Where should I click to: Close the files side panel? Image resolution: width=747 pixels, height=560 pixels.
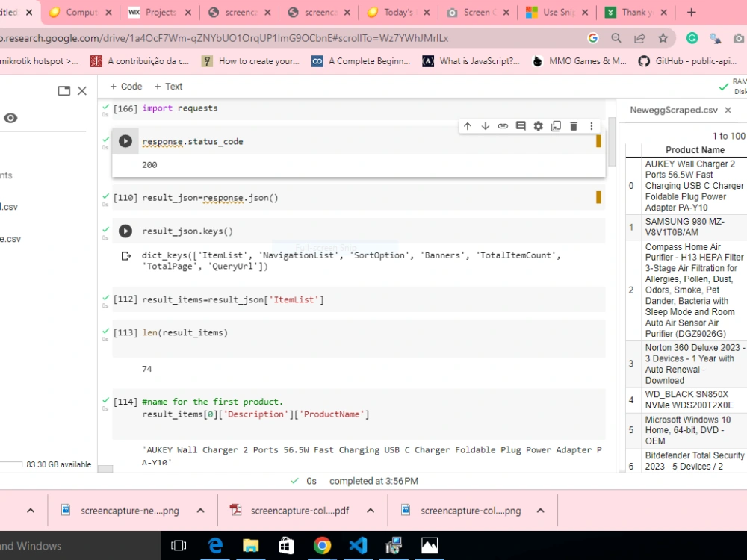[82, 90]
